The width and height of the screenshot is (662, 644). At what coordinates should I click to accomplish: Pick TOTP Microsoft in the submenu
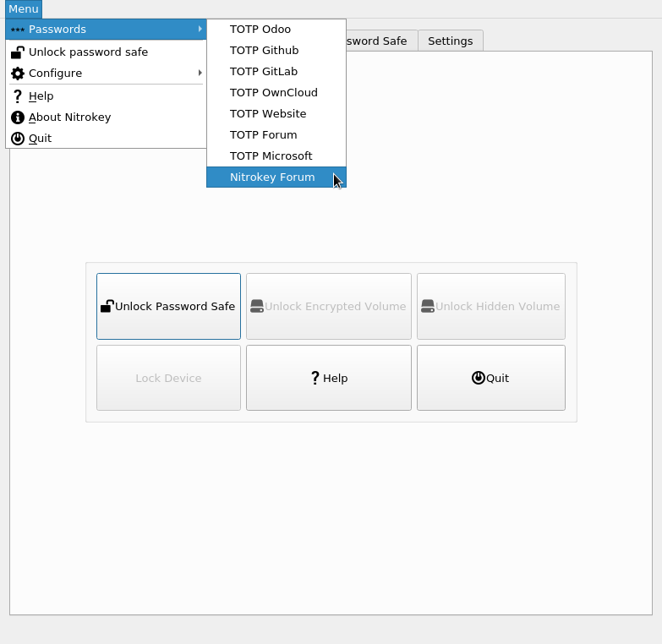point(271,156)
